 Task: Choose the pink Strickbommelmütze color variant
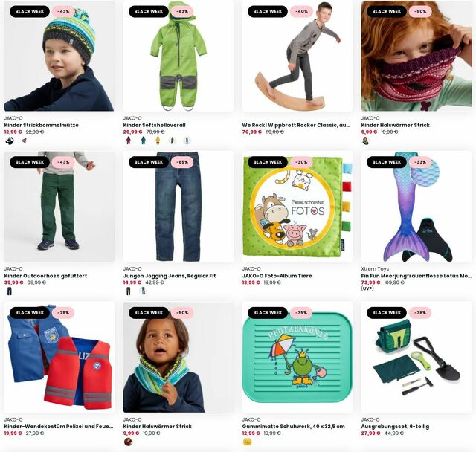pos(24,141)
